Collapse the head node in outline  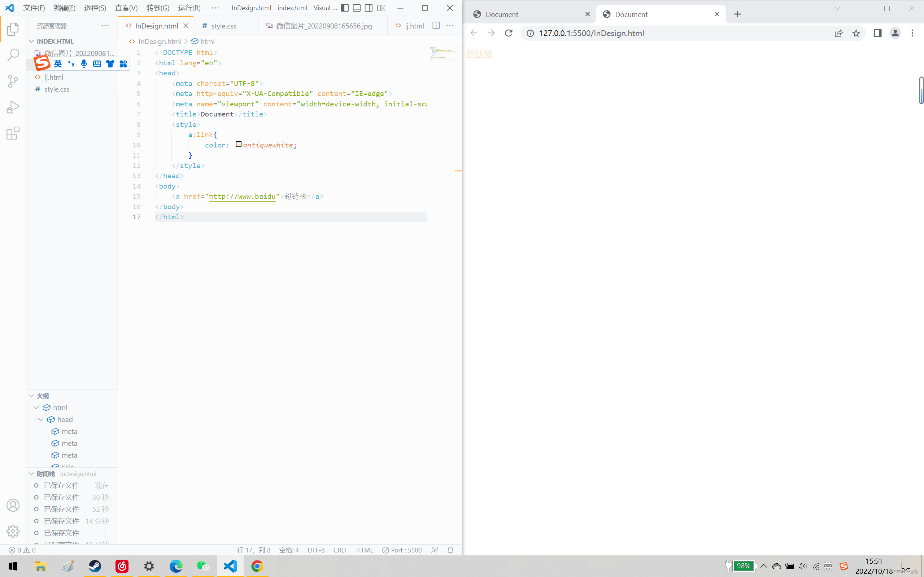pyautogui.click(x=41, y=419)
